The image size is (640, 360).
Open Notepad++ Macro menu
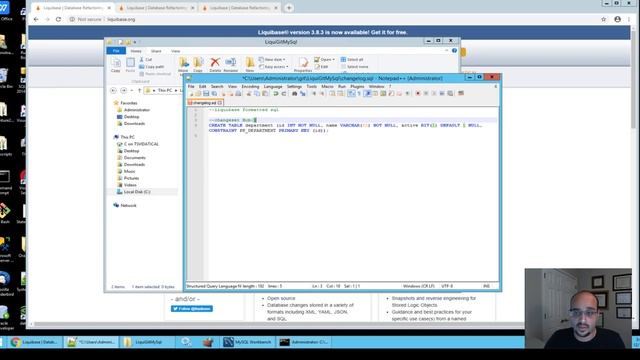point(327,87)
